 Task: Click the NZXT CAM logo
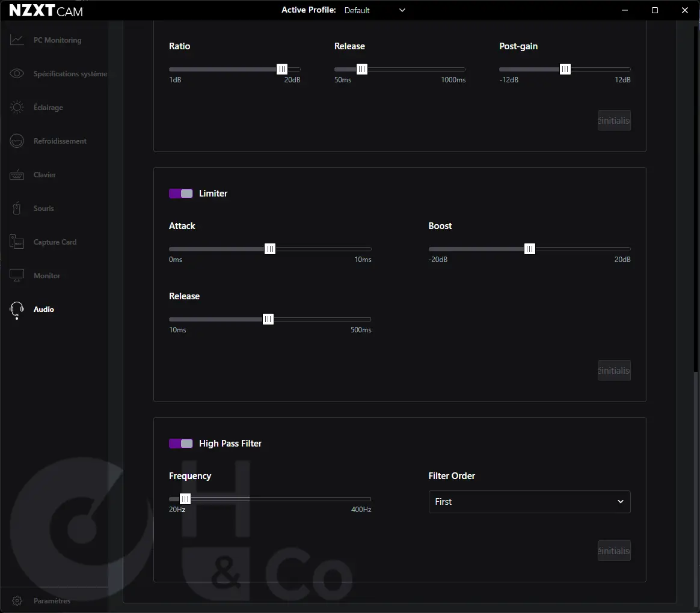[x=46, y=11]
